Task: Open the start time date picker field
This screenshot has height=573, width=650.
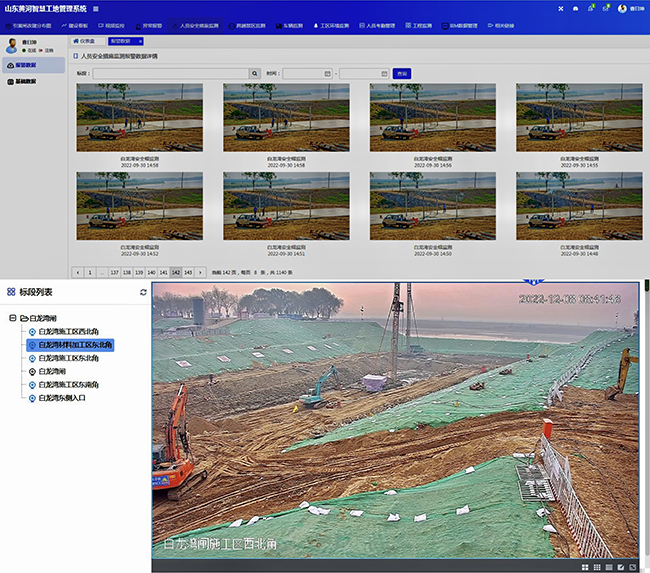Action: click(x=307, y=73)
